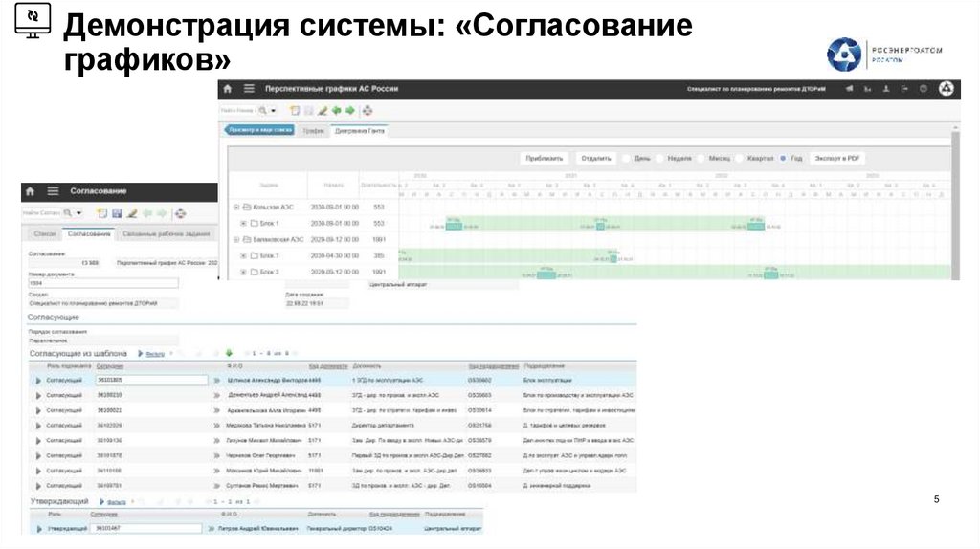Image resolution: width=980 pixels, height=549 pixels.
Task: Open search dropdown arrow in Согласование toolbar
Action: [x=78, y=213]
